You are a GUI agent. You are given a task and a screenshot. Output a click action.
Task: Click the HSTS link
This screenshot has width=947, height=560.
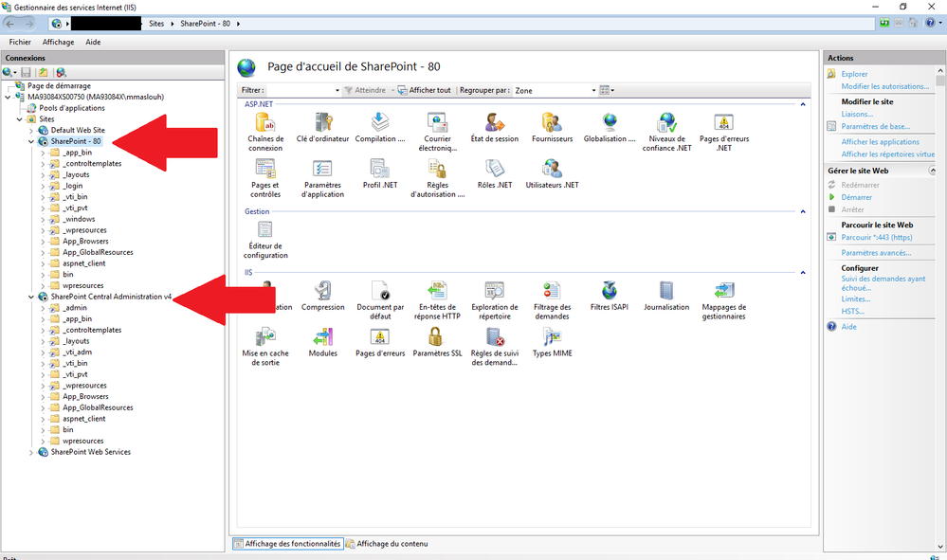(x=852, y=312)
